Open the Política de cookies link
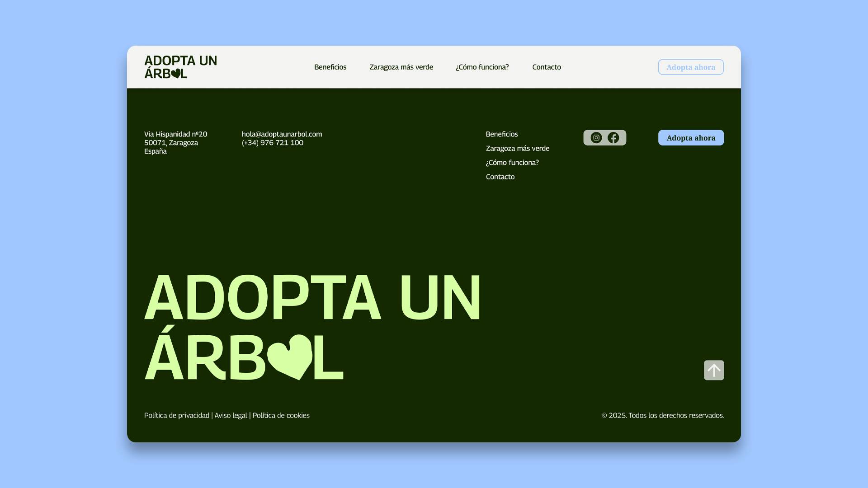Viewport: 868px width, 488px height. pyautogui.click(x=281, y=415)
